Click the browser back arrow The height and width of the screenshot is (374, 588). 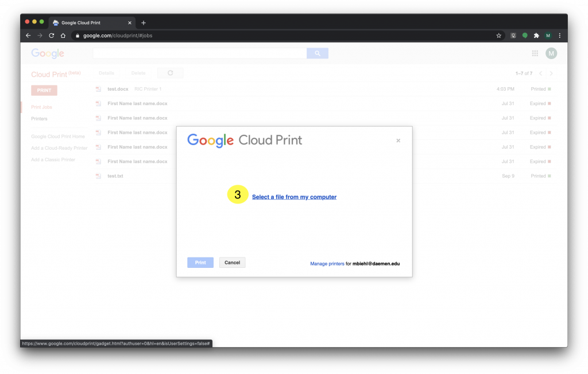point(28,36)
